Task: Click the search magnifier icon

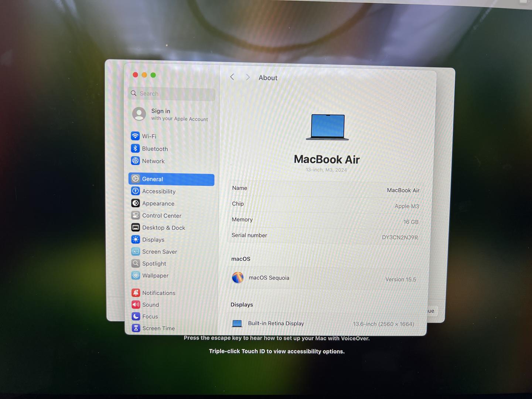Action: [134, 93]
